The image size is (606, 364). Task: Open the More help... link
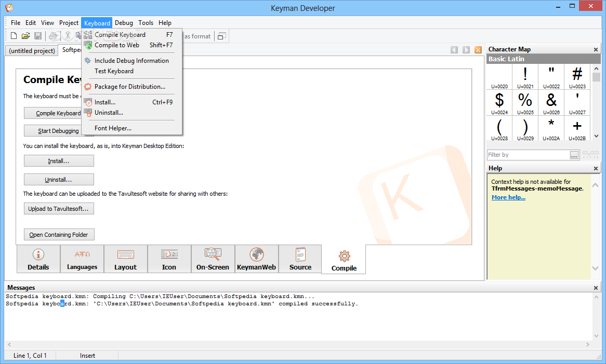[x=508, y=197]
